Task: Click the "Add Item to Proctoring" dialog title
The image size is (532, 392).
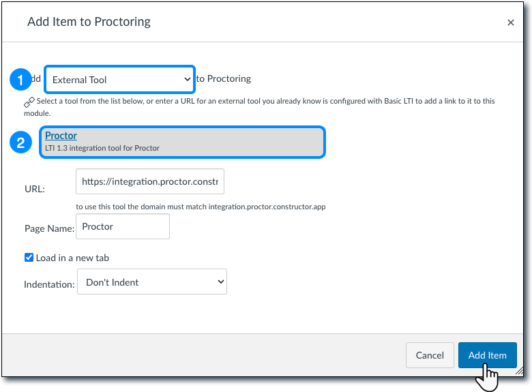Action: 89,22
